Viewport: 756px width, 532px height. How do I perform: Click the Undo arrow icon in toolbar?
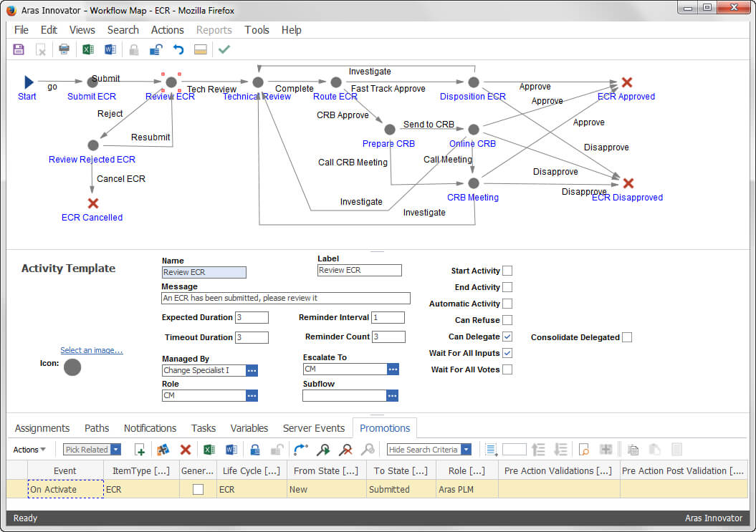178,49
